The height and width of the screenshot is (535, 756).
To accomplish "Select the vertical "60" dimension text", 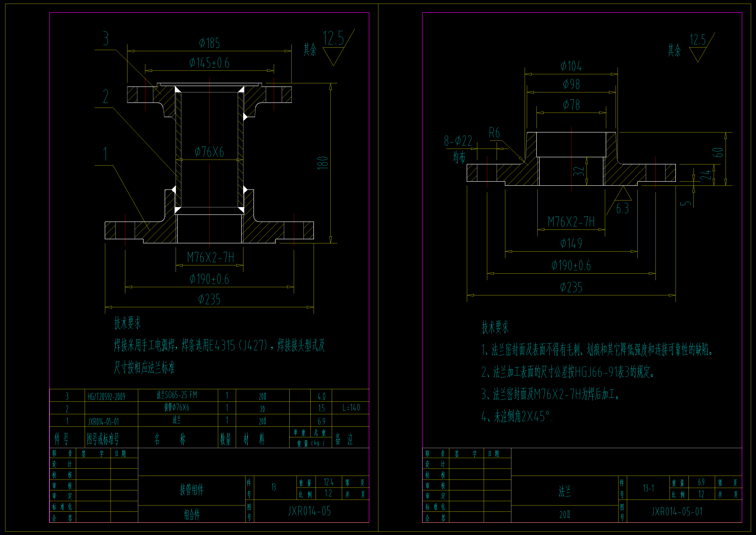I will tap(718, 152).
